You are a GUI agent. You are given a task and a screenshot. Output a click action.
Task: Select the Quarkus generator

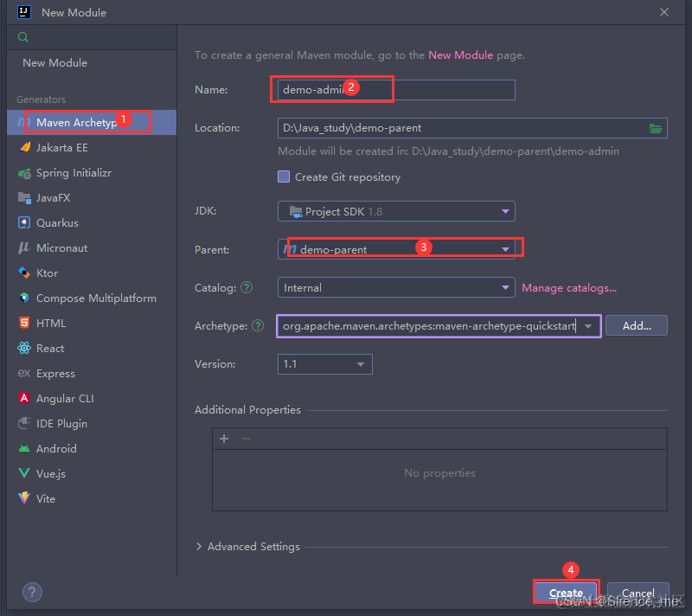92,223
